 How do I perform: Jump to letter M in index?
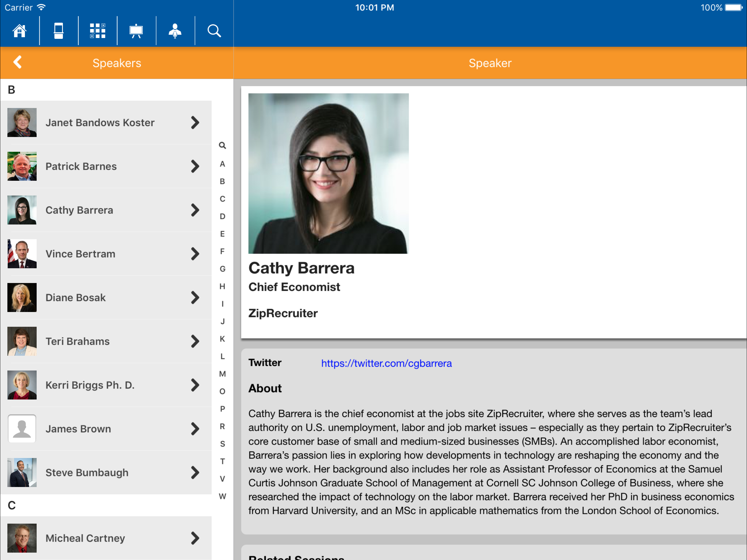(222, 374)
